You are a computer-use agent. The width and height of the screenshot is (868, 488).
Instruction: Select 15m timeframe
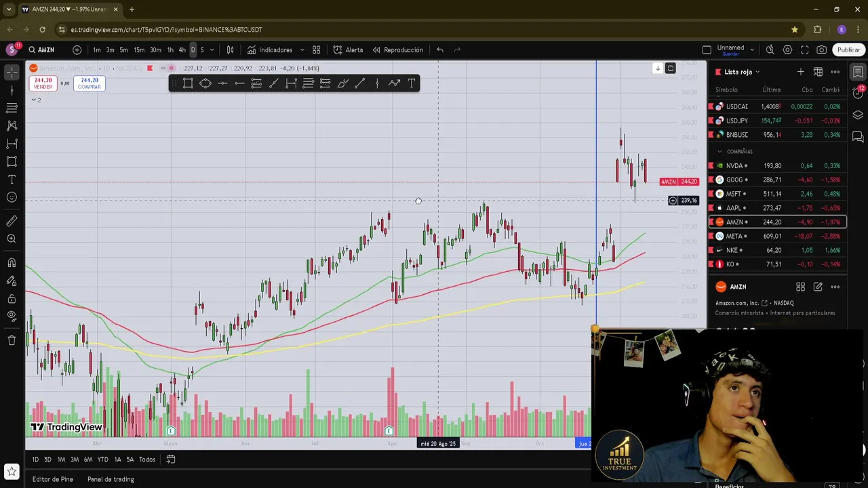[x=139, y=49]
